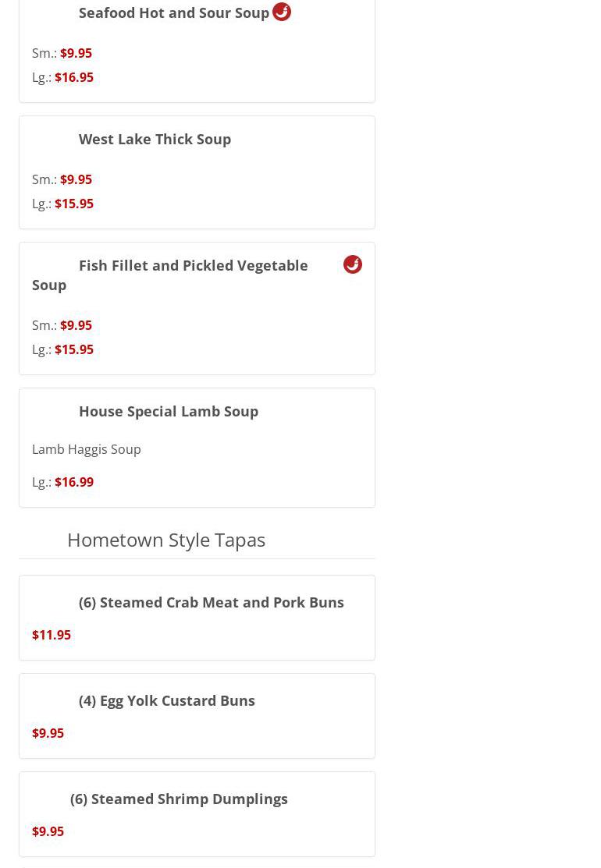Open (6) Steamed Shrimp Dumplings item
The width and height of the screenshot is (601, 868).
coord(179,799)
